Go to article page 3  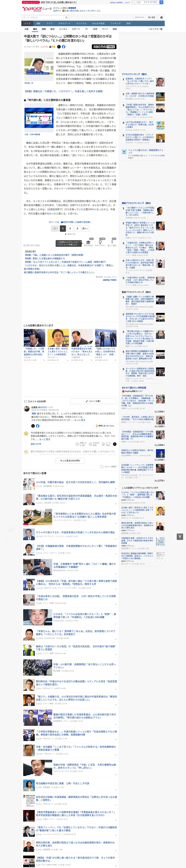tap(77, 228)
